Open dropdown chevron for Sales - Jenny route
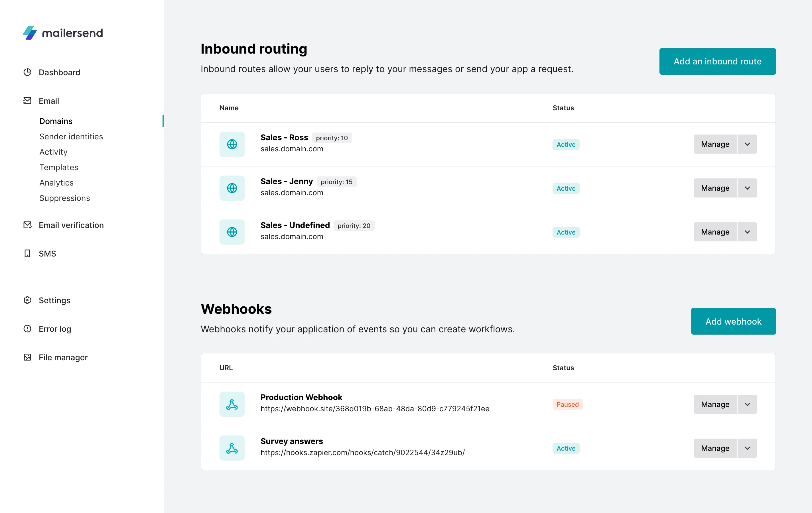This screenshot has height=513, width=812. [747, 188]
